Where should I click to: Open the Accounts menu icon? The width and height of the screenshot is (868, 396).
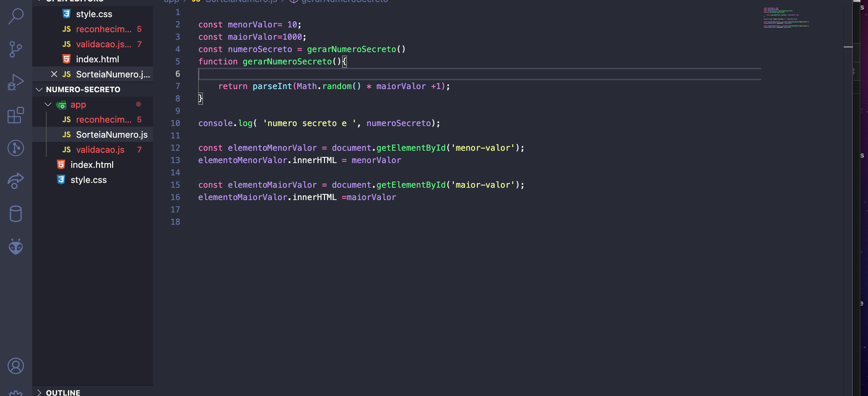click(16, 366)
